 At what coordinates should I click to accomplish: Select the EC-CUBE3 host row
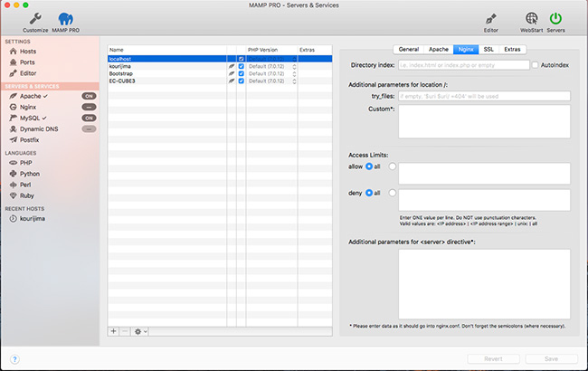[220, 81]
